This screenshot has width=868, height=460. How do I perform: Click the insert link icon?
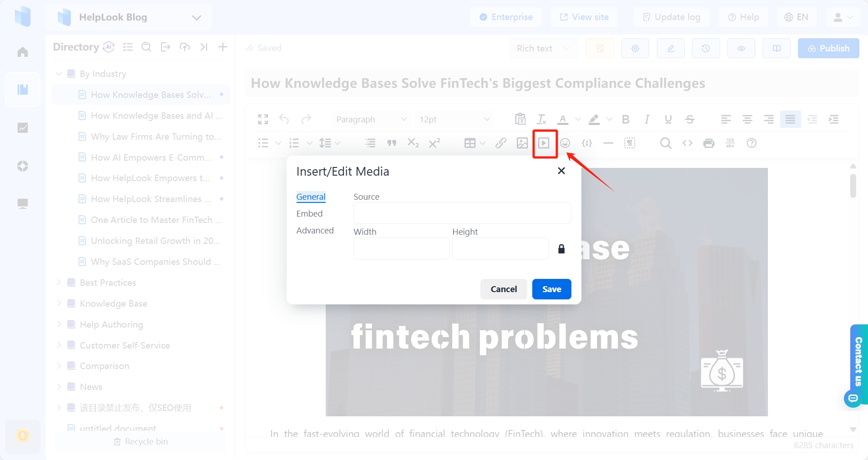point(500,143)
